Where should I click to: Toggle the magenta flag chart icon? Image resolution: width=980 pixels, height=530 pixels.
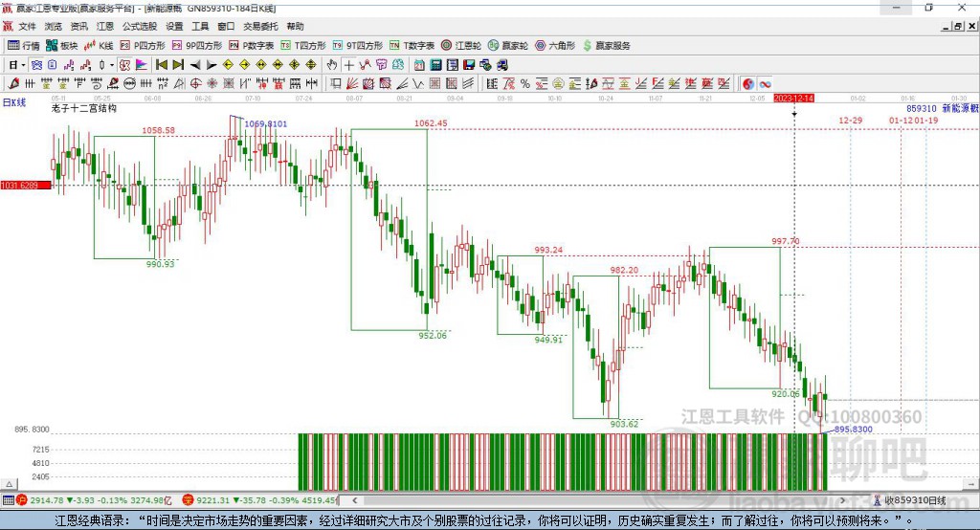pos(142,65)
